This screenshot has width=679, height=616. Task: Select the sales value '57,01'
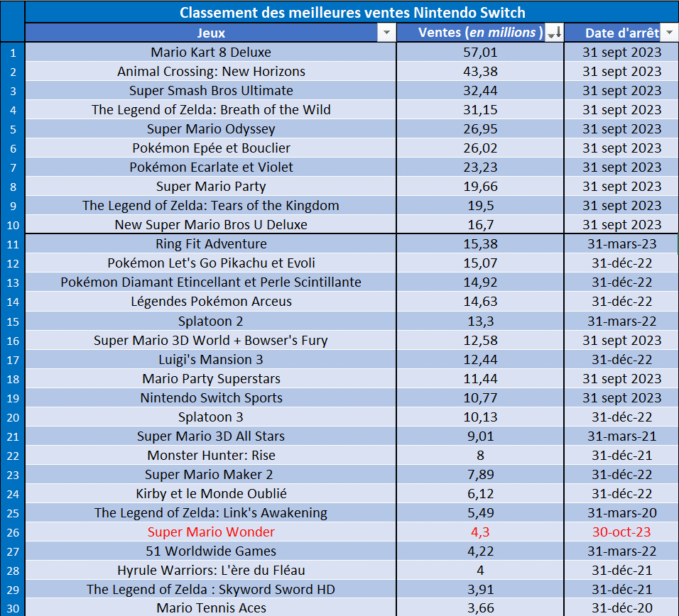click(480, 53)
